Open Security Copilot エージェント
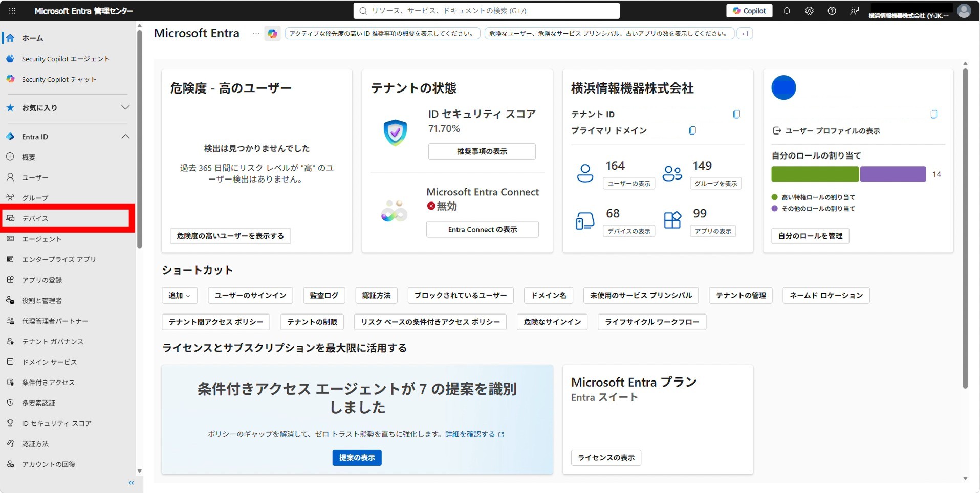Image resolution: width=980 pixels, height=493 pixels. [65, 59]
